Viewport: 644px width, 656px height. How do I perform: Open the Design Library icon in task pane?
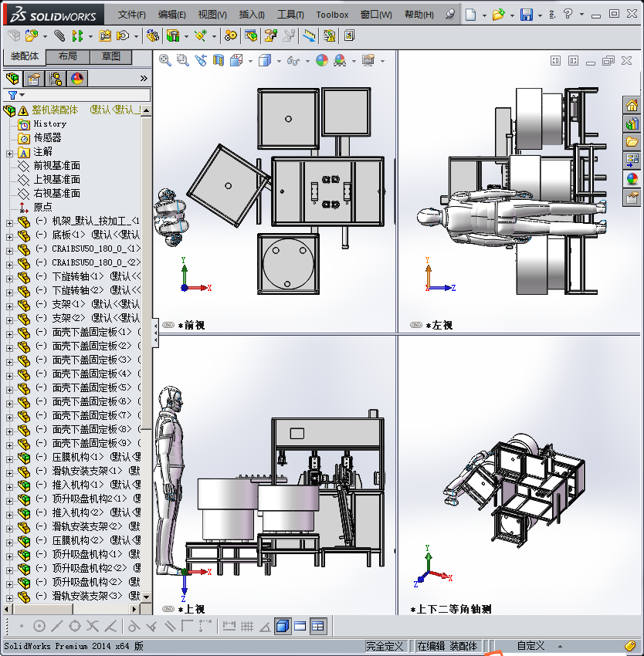pyautogui.click(x=632, y=123)
